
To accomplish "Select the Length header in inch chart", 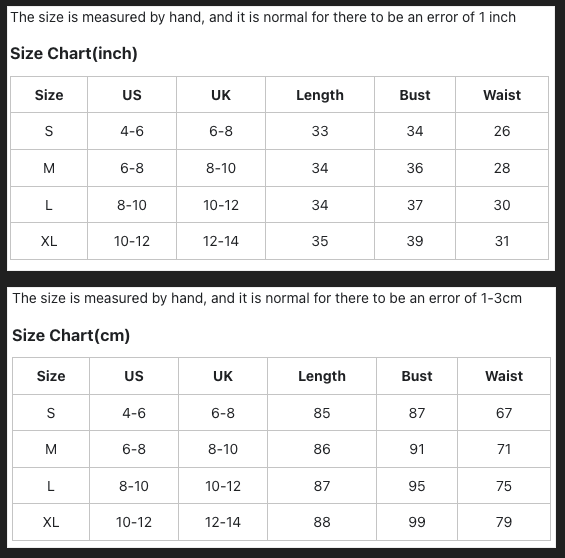I will (x=320, y=95).
